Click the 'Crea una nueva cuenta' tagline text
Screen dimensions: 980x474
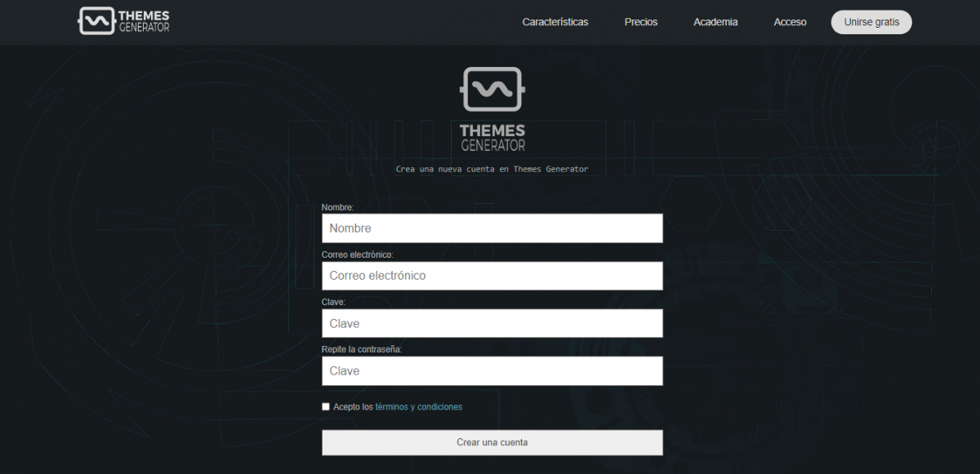click(x=492, y=169)
